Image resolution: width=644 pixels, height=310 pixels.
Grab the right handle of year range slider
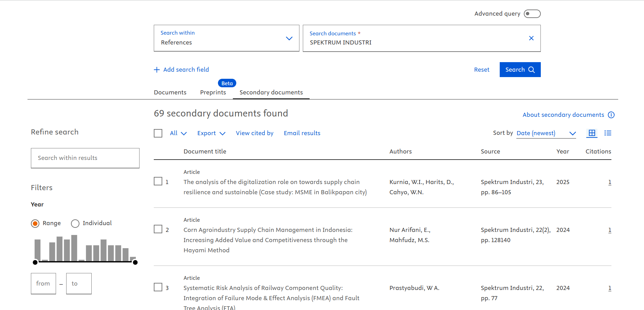pyautogui.click(x=135, y=262)
